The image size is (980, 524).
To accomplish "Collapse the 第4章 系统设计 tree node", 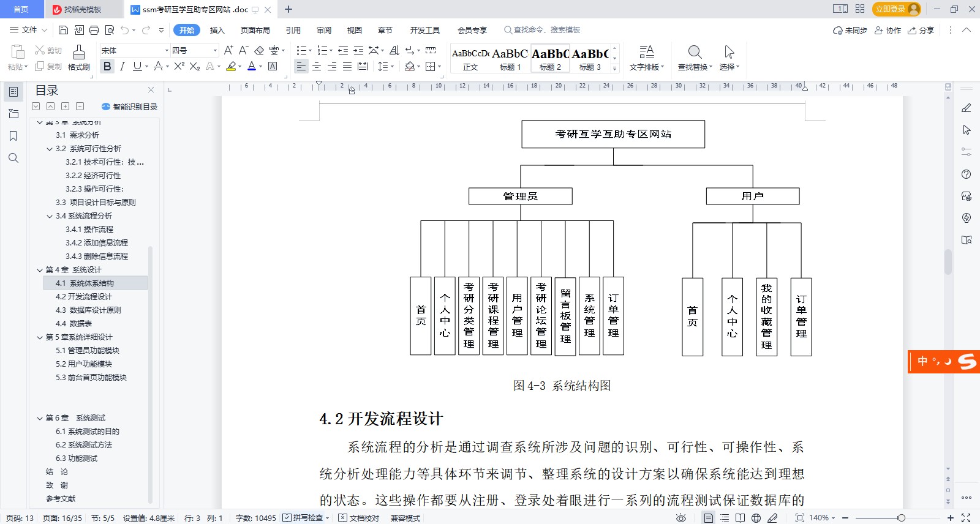I will click(x=40, y=270).
